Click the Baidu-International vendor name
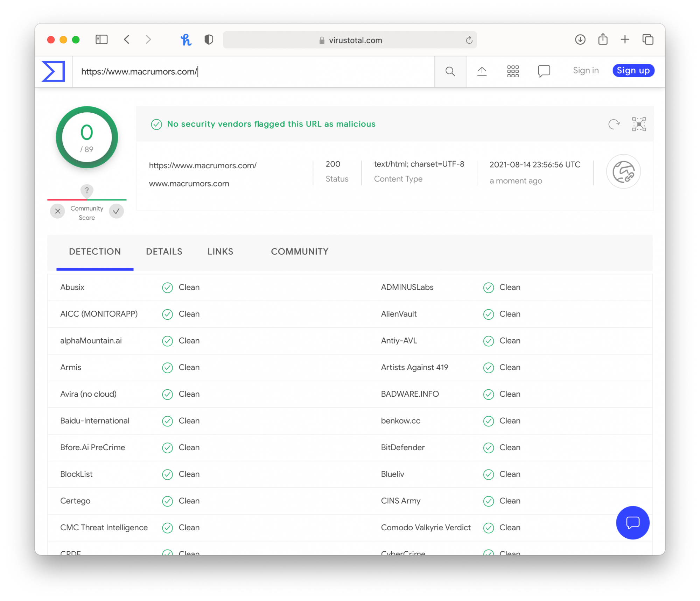 [94, 421]
